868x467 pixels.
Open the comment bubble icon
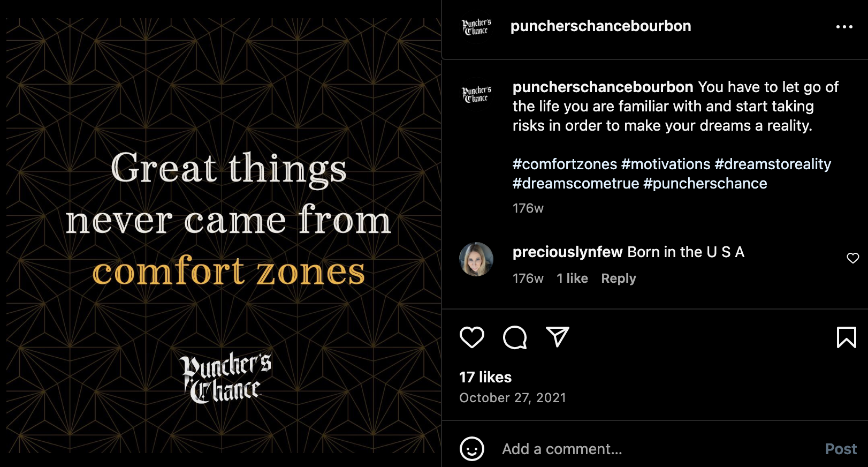point(515,337)
